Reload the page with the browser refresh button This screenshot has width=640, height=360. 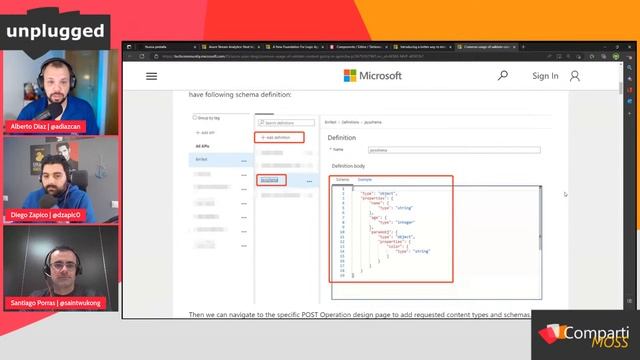point(142,56)
